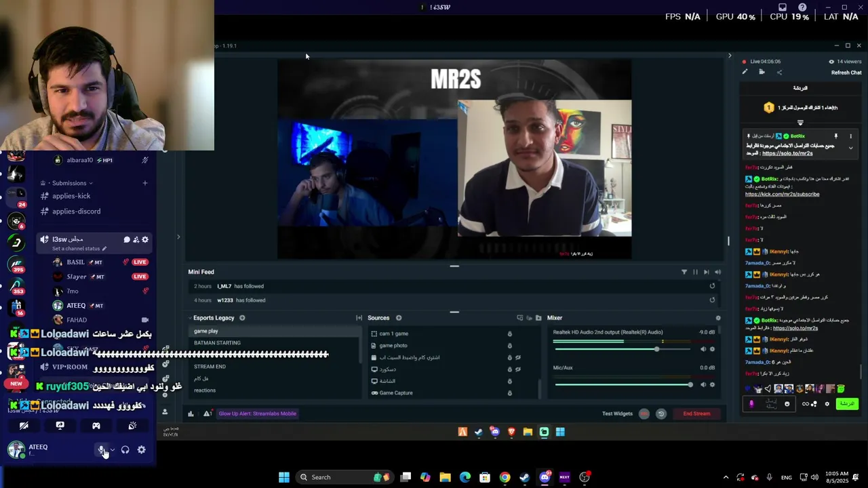The image size is (868, 488).
Task: Toggle Discord microphone mute
Action: pos(101,450)
